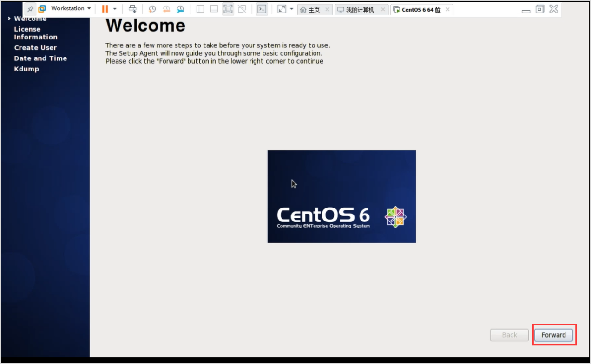Screen dimensions: 591x364
Task: Select Date and Time in the sidebar
Action: click(40, 58)
